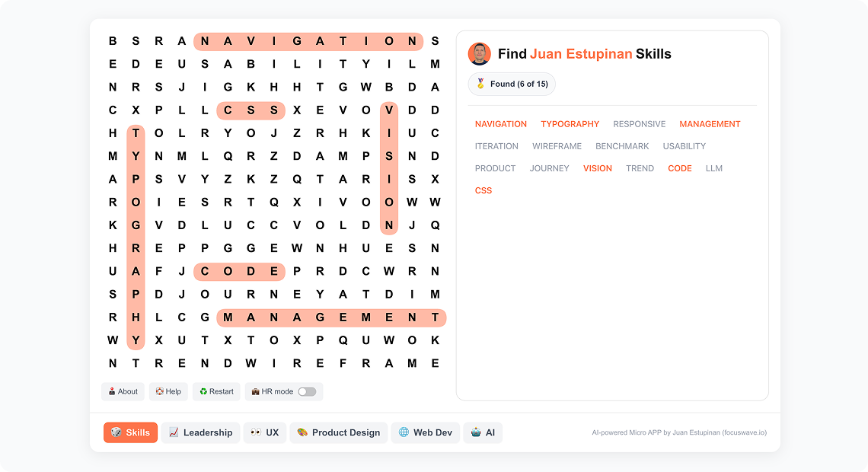Click the recycle icon on the Restart button
The height and width of the screenshot is (472, 868).
click(203, 391)
